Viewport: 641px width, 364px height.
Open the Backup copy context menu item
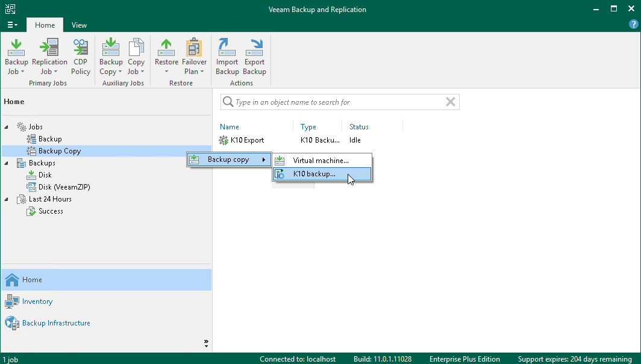[229, 159]
